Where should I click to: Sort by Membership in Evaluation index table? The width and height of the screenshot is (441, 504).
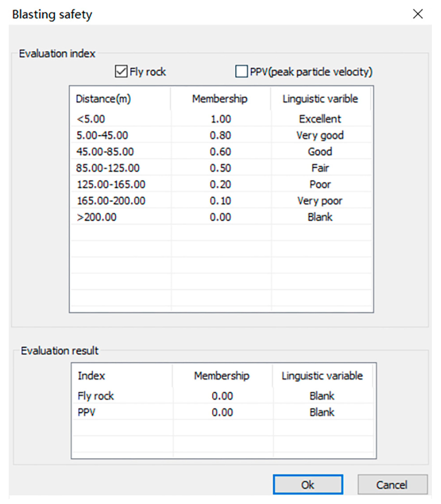click(x=220, y=99)
